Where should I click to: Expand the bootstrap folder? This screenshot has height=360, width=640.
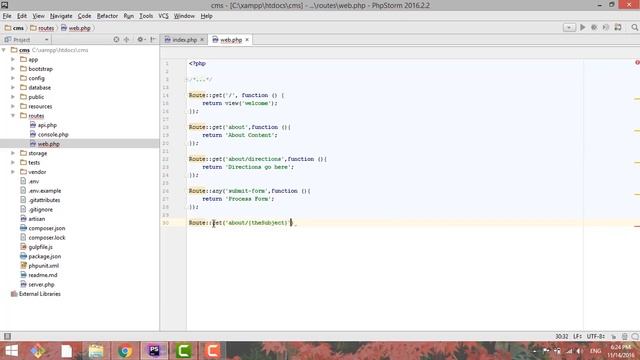tap(13, 69)
